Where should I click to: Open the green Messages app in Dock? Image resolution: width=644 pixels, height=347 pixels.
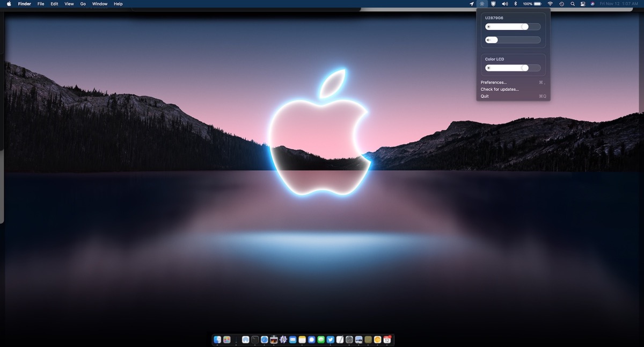pyautogui.click(x=321, y=339)
